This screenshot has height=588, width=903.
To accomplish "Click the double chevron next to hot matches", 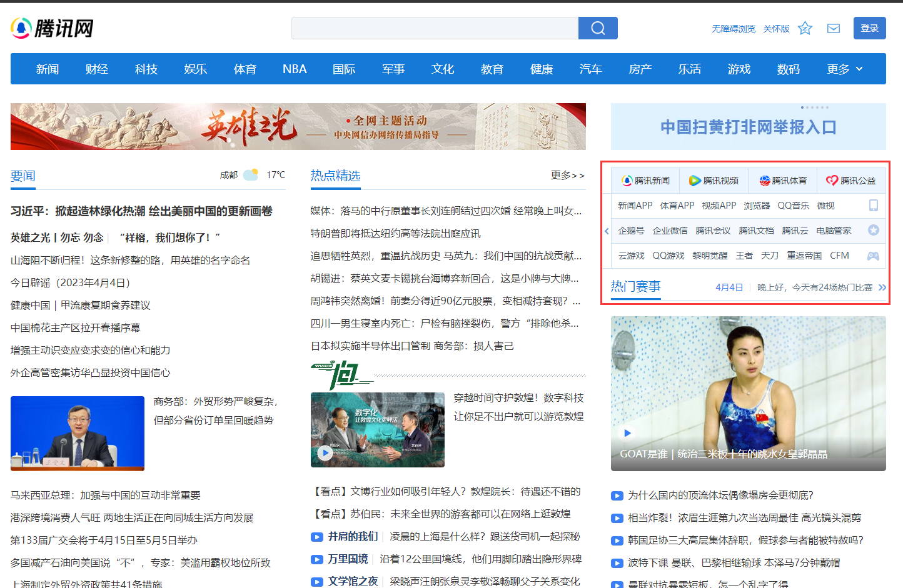I will 882,287.
